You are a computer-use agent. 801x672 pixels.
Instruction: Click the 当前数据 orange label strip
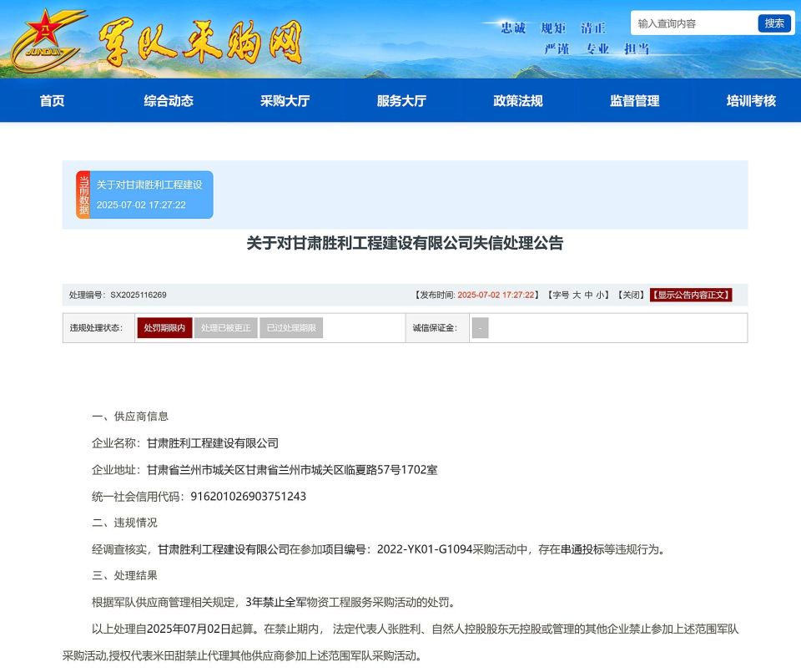pos(83,195)
